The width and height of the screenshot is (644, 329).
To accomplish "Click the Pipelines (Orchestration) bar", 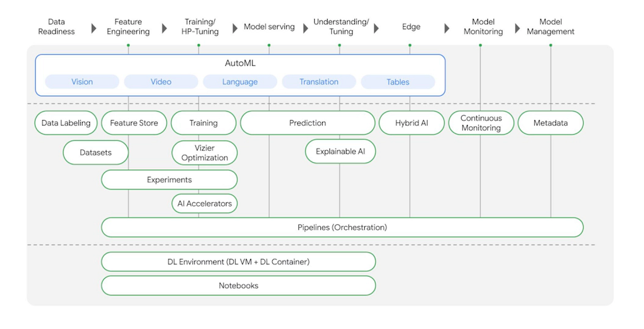I will [341, 227].
